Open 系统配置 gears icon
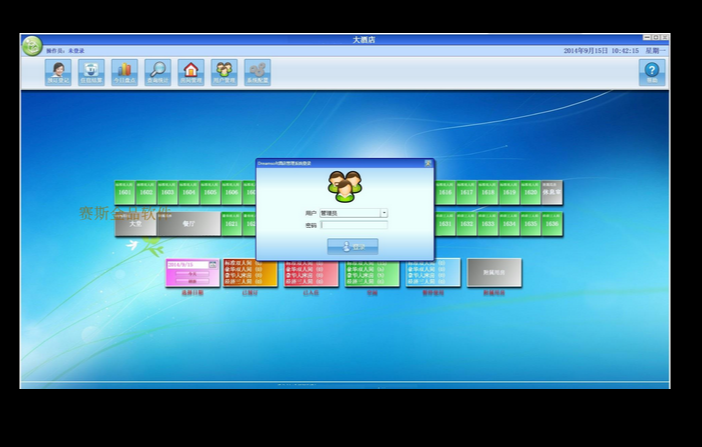Screen dimensions: 702x447 click(x=257, y=72)
